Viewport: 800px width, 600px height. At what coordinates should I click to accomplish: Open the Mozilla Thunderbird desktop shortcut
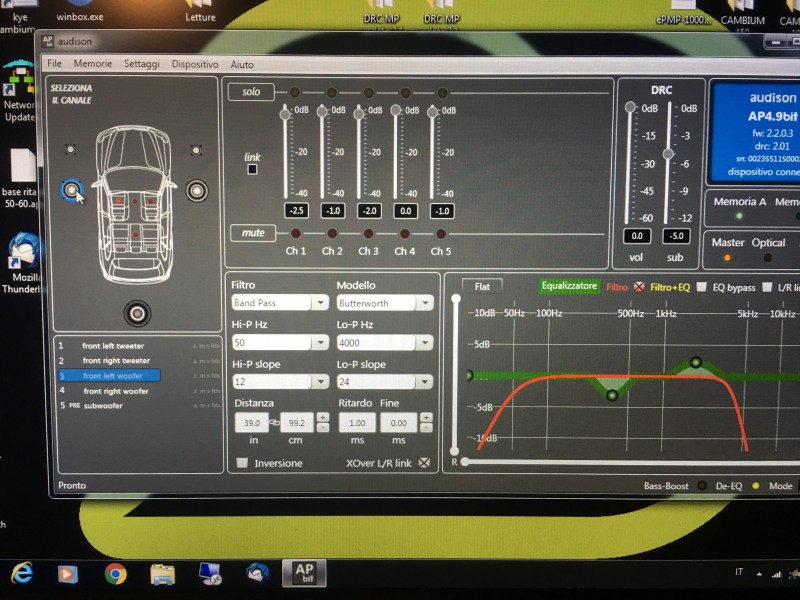click(21, 264)
